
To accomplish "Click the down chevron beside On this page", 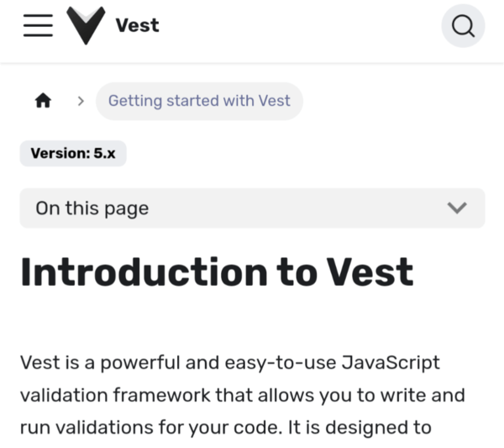I will pos(457,208).
